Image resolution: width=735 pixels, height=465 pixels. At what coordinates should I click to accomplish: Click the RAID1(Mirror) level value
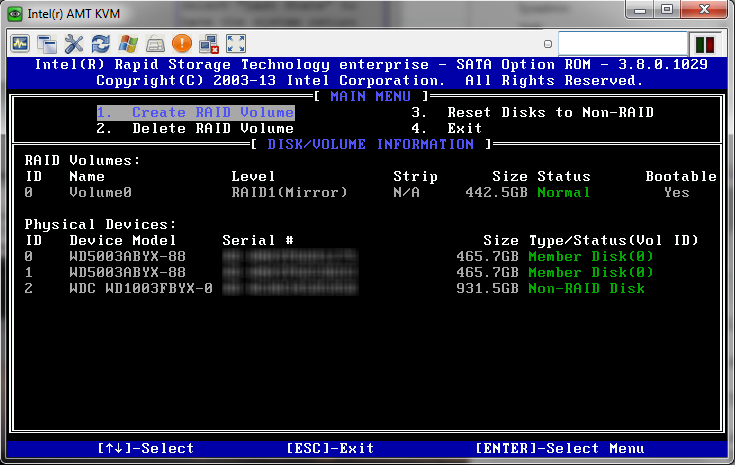tap(289, 193)
